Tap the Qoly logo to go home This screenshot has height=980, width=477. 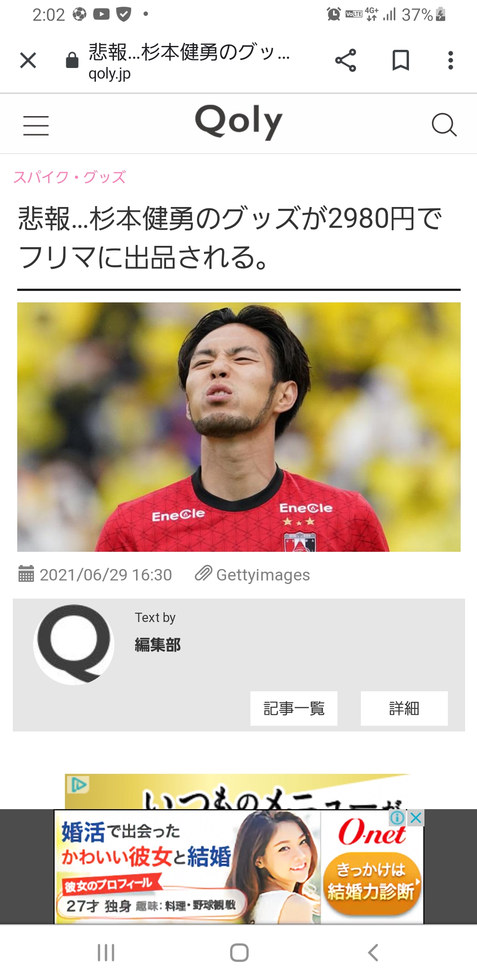tap(238, 122)
